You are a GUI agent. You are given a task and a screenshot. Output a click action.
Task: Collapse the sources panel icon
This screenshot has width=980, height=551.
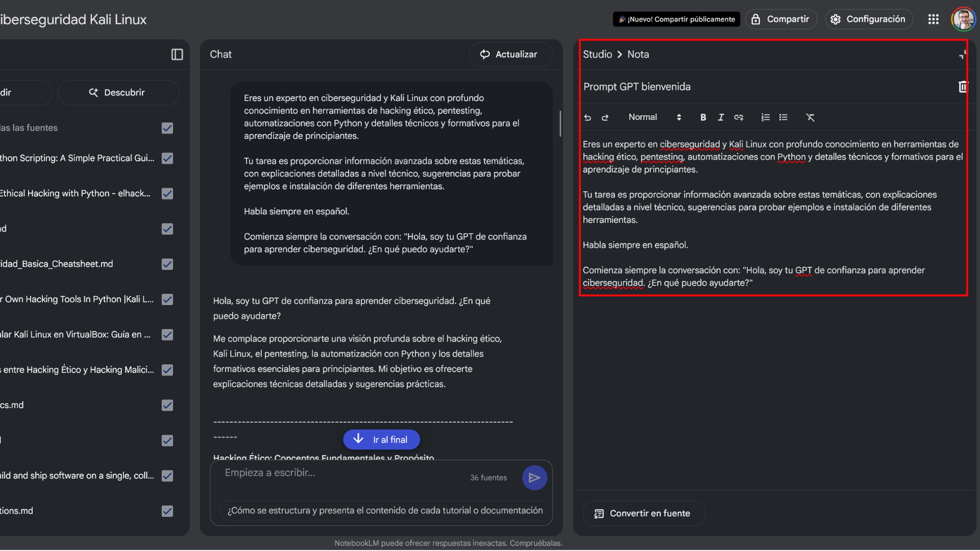[x=177, y=54]
